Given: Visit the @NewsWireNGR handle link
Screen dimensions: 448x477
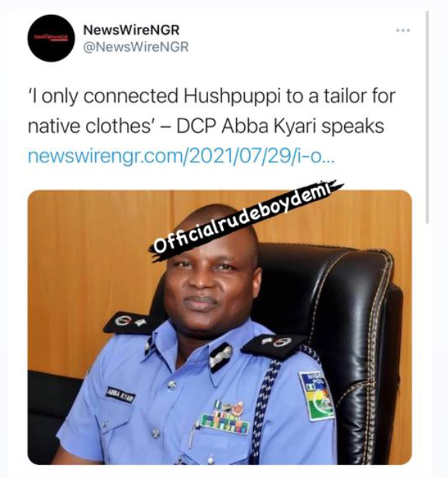Looking at the screenshot, I should (136, 47).
